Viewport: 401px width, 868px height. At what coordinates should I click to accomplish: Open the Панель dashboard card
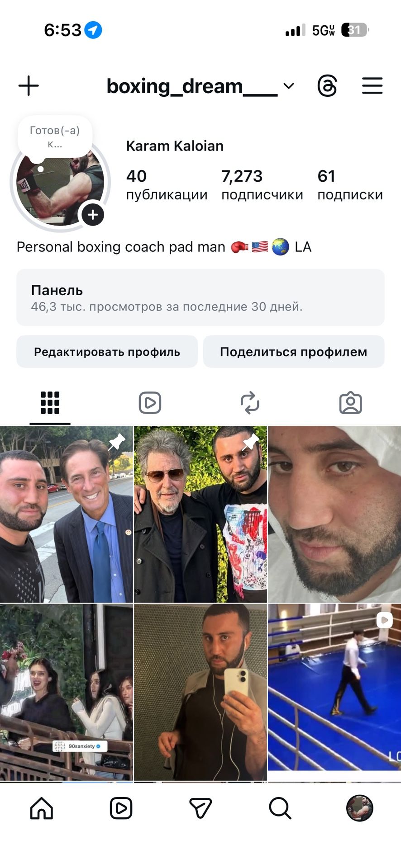tap(200, 297)
